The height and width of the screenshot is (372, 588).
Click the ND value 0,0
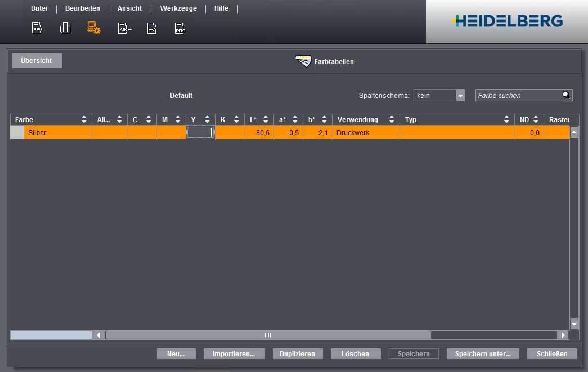point(535,132)
